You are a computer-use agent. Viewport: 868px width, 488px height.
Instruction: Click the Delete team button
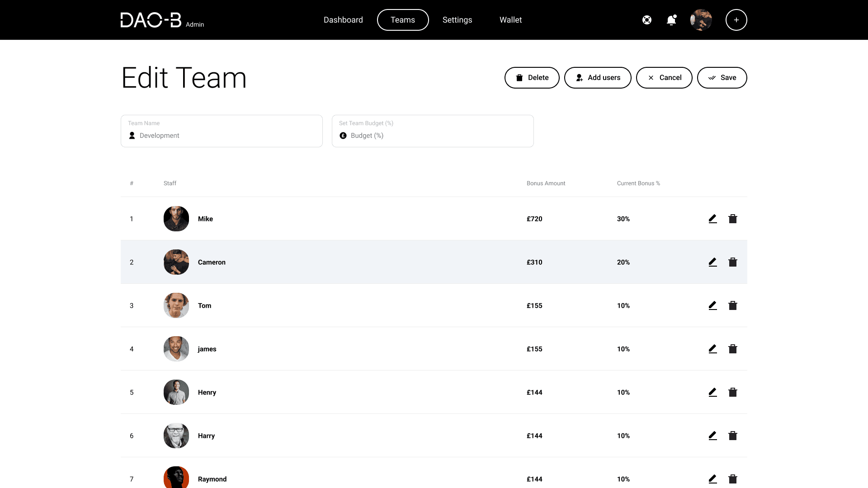pos(532,78)
